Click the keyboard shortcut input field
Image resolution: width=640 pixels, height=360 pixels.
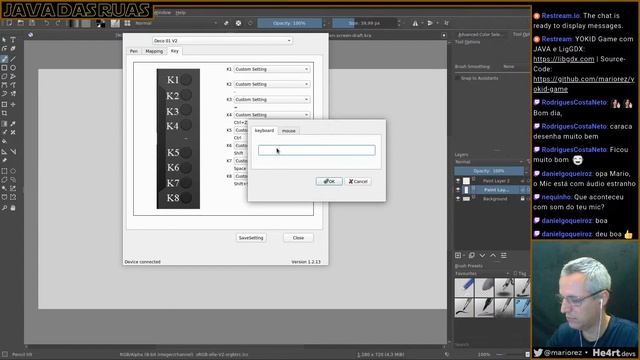pyautogui.click(x=316, y=150)
